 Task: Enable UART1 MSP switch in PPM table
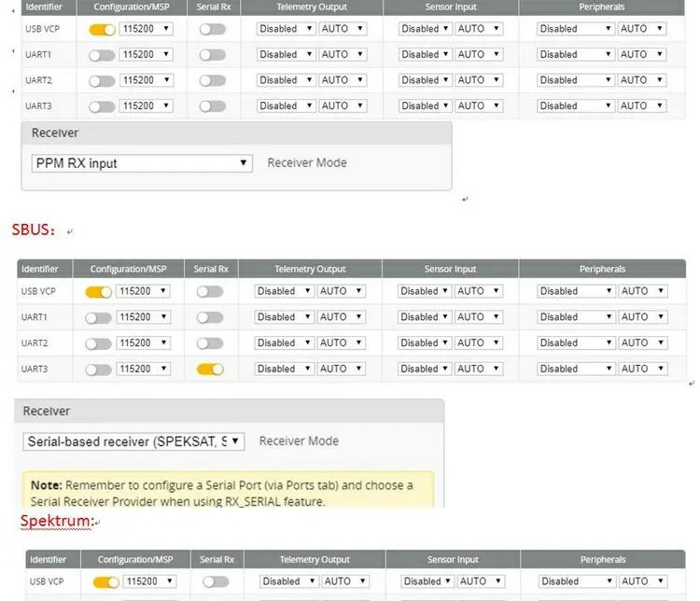(102, 55)
